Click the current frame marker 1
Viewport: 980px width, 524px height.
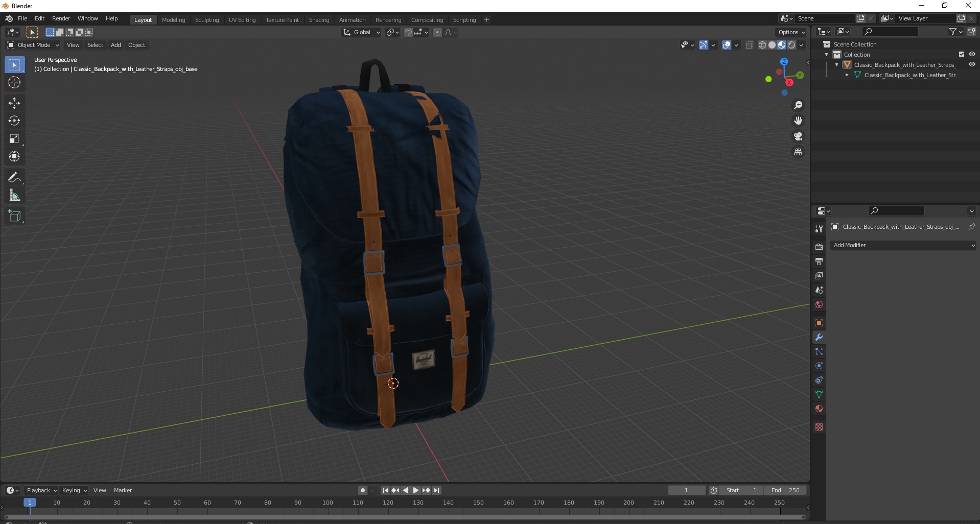click(x=30, y=503)
